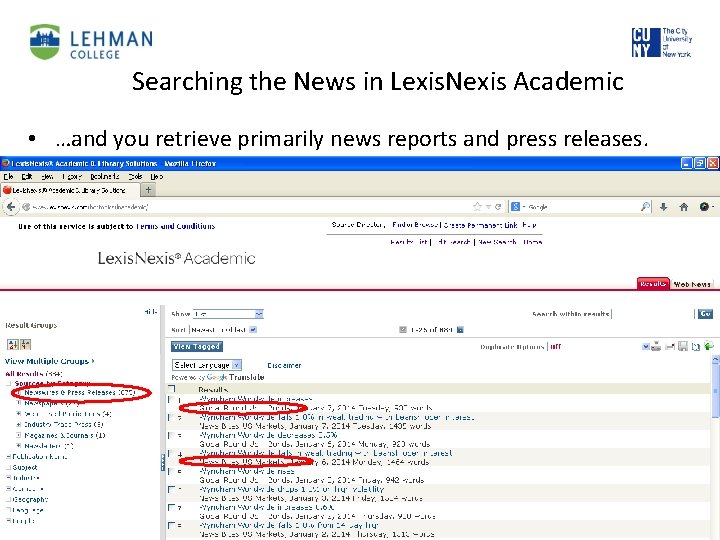Click the scroll up arrow of results list
720x540 pixels.
(x=715, y=360)
